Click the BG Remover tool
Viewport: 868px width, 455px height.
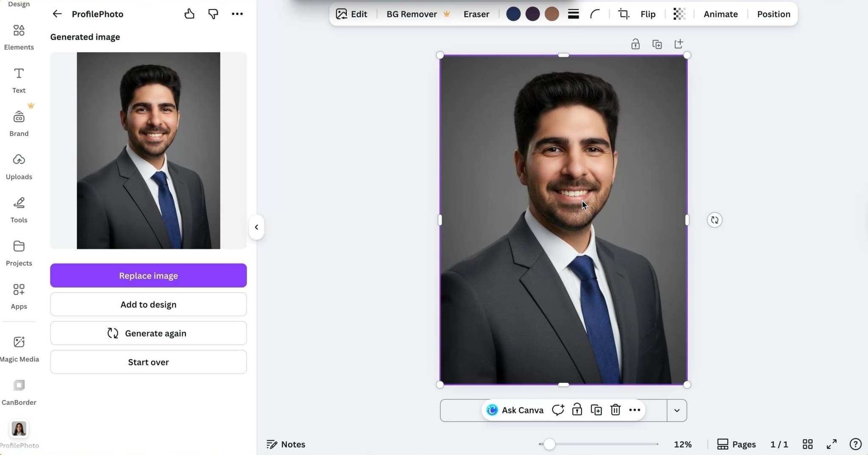click(412, 14)
